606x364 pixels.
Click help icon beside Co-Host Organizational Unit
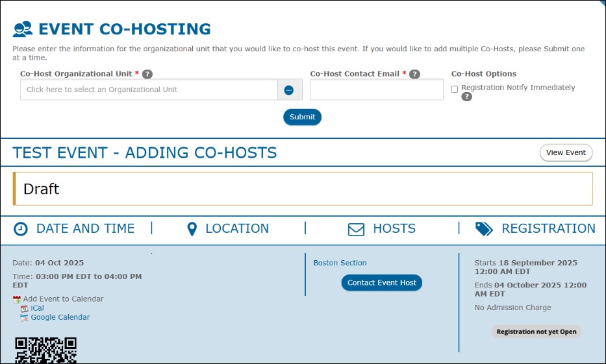[147, 74]
